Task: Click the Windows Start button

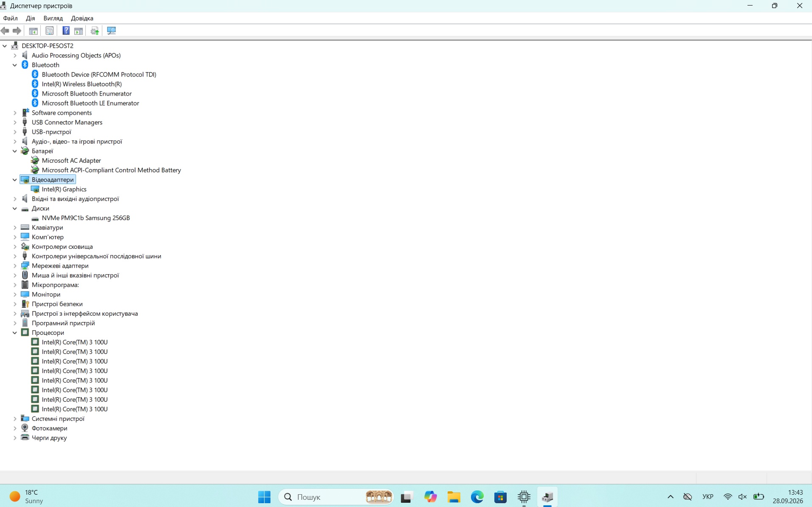Action: tap(264, 497)
